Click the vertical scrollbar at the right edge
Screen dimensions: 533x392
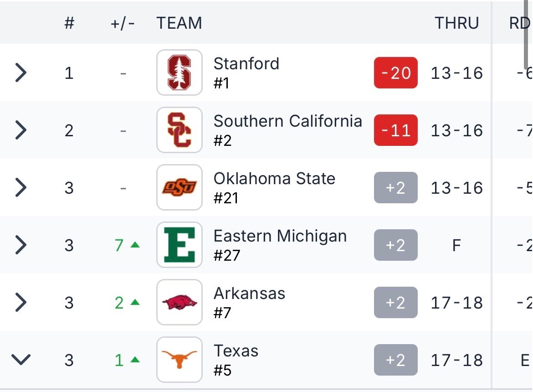tap(526, 34)
